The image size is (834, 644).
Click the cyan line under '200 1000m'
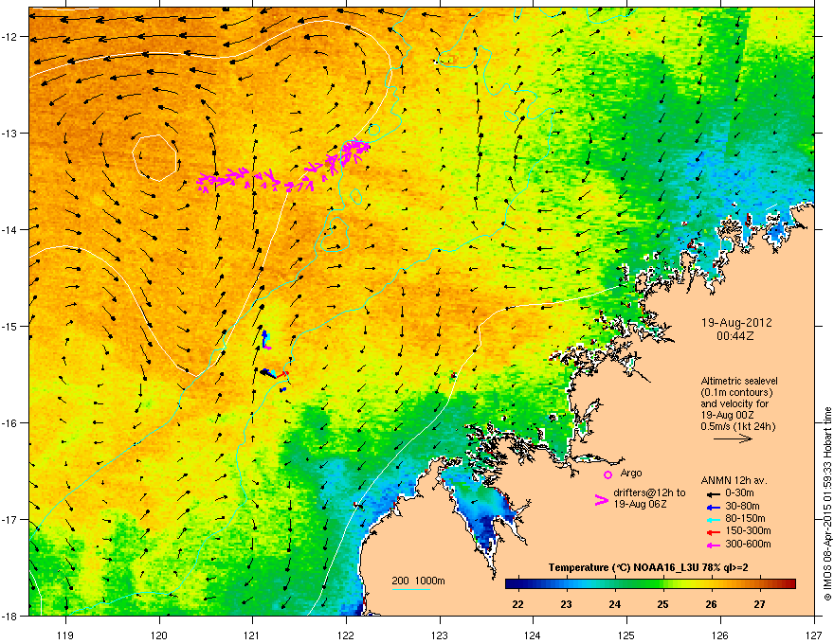[410, 589]
